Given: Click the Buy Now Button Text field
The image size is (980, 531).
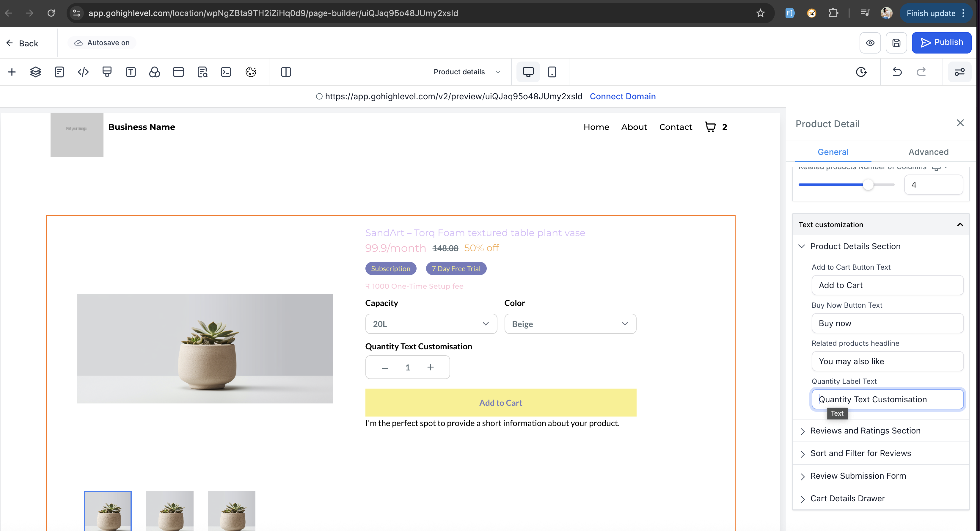Looking at the screenshot, I should click(887, 323).
